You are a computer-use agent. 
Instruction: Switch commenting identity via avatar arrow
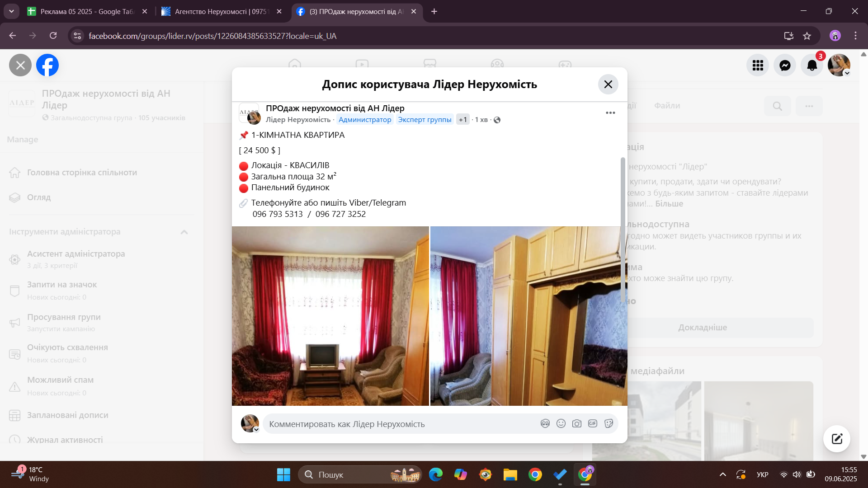256,430
